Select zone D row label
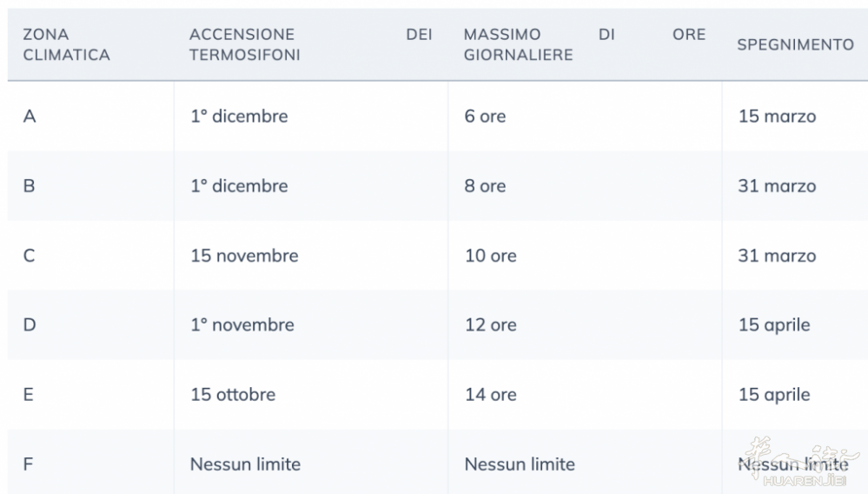This screenshot has height=494, width=868. pyautogui.click(x=30, y=324)
